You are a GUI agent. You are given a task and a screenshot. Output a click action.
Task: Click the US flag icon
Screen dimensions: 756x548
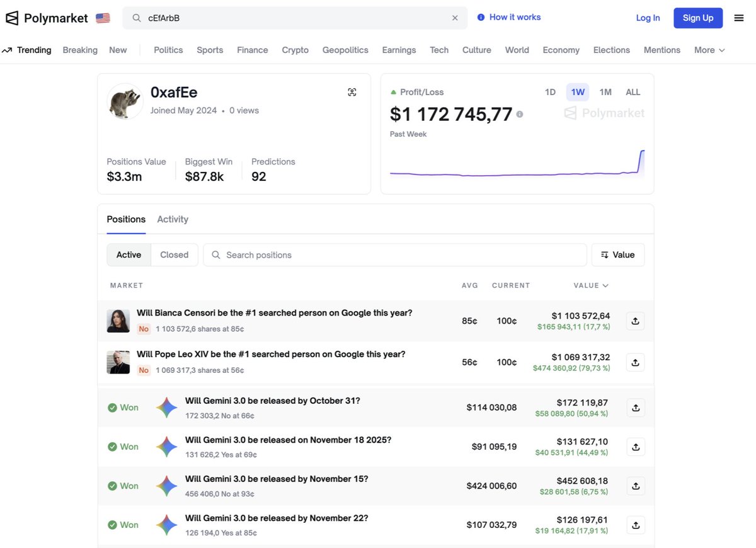103,18
